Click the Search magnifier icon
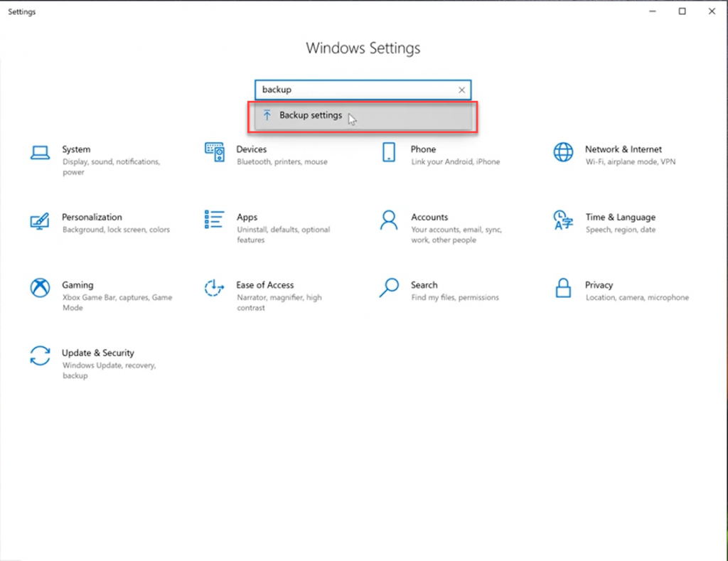This screenshot has width=728, height=561. (389, 287)
